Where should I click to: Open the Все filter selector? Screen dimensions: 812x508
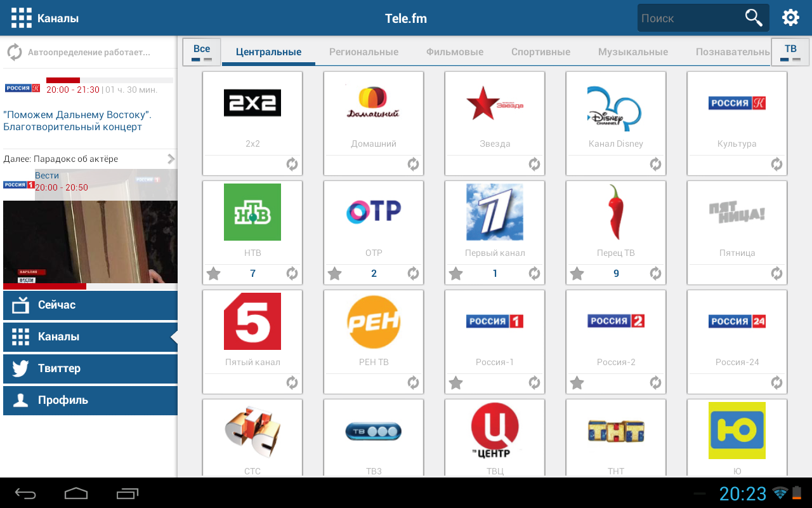pos(202,52)
